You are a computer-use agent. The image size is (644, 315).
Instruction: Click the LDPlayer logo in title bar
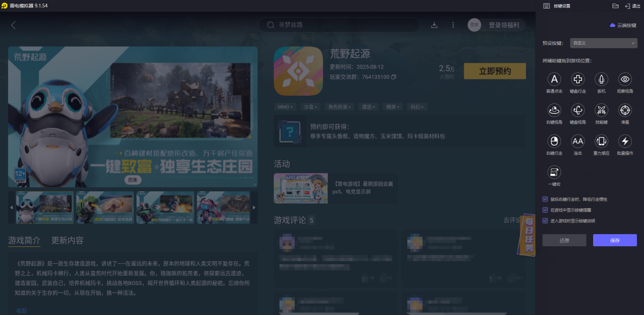(x=5, y=6)
